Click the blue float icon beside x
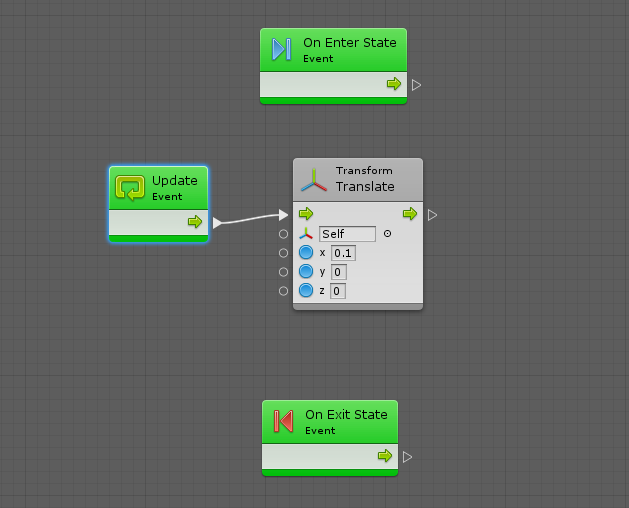The image size is (629, 508). coord(306,253)
